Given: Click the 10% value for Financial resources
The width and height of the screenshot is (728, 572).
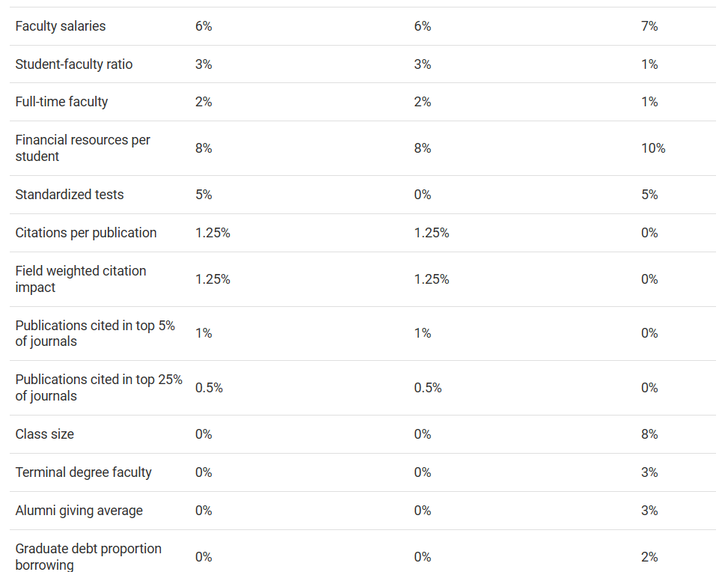Looking at the screenshot, I should [652, 148].
